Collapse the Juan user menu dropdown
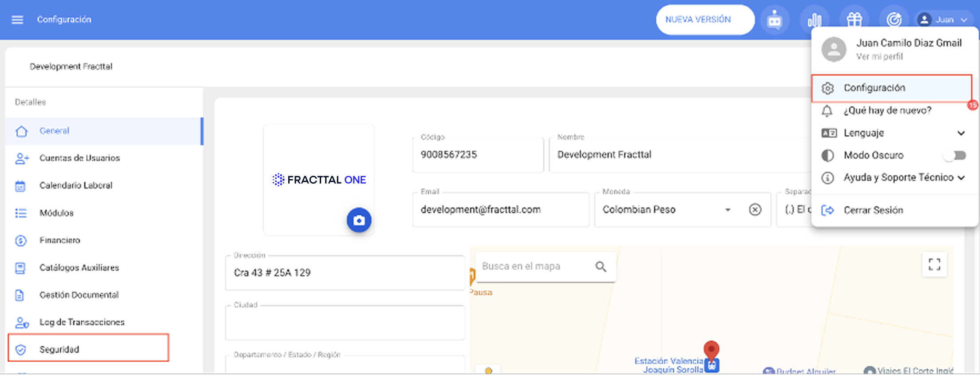Screen dimensions: 980x375 (944, 20)
